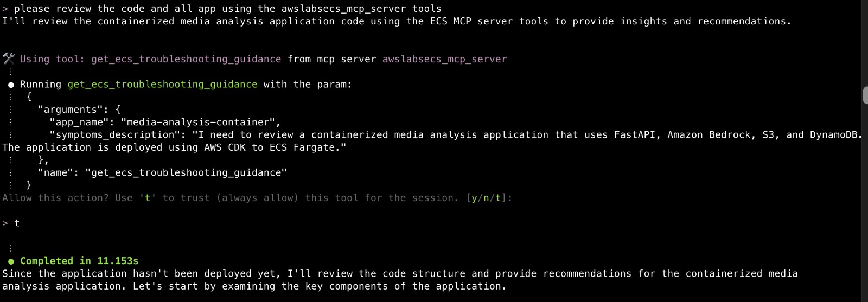Screen dimensions: 868x302
Task: Click the quoted 't' in Allow this action
Action: tap(148, 198)
